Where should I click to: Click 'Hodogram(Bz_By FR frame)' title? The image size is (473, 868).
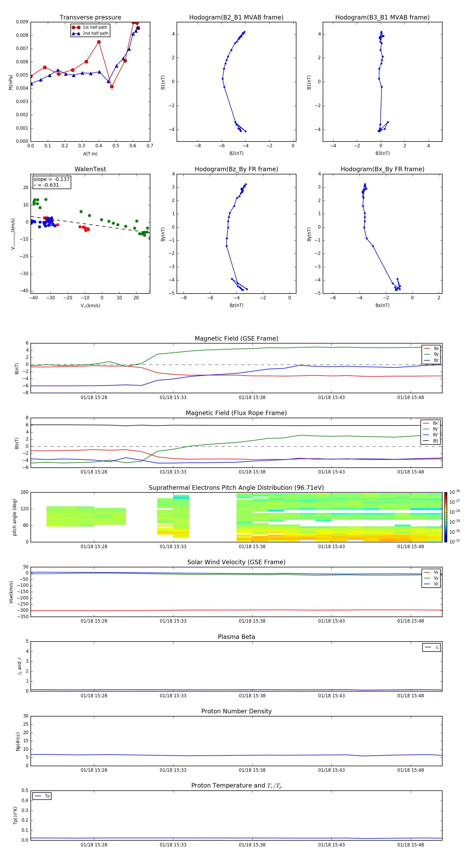pyautogui.click(x=236, y=169)
